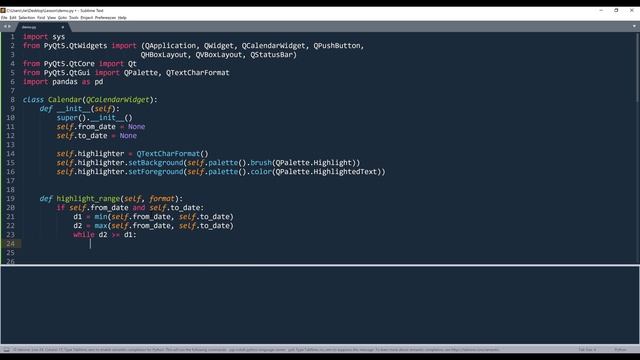Click 'min' on line 21
The width and height of the screenshot is (640, 360).
click(x=100, y=216)
